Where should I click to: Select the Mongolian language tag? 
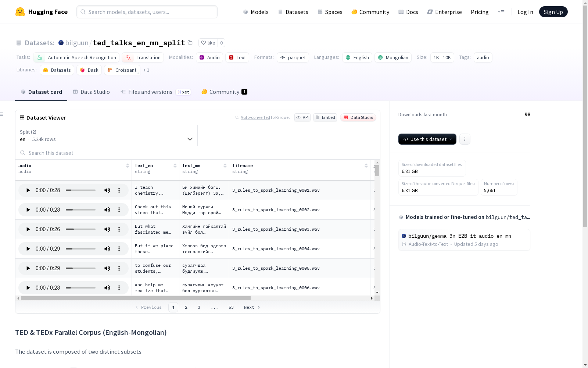pos(393,57)
